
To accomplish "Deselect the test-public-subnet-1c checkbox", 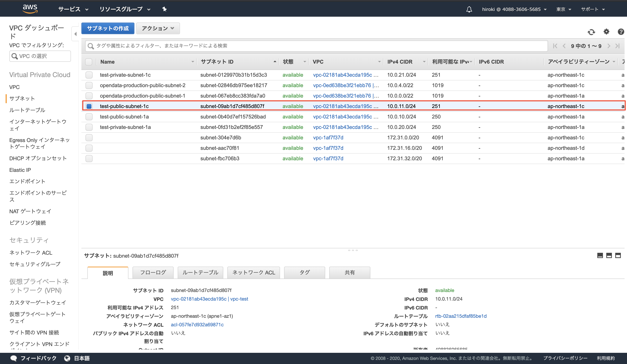I will [x=89, y=106].
